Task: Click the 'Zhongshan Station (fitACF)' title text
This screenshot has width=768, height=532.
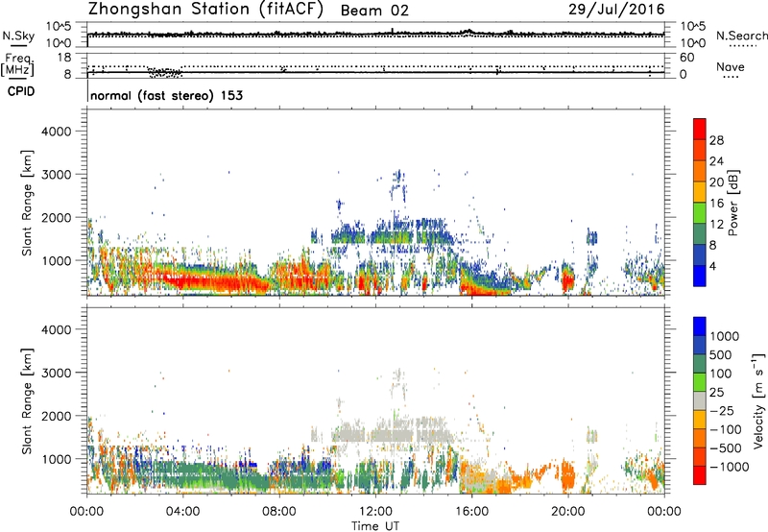Action: [205, 10]
